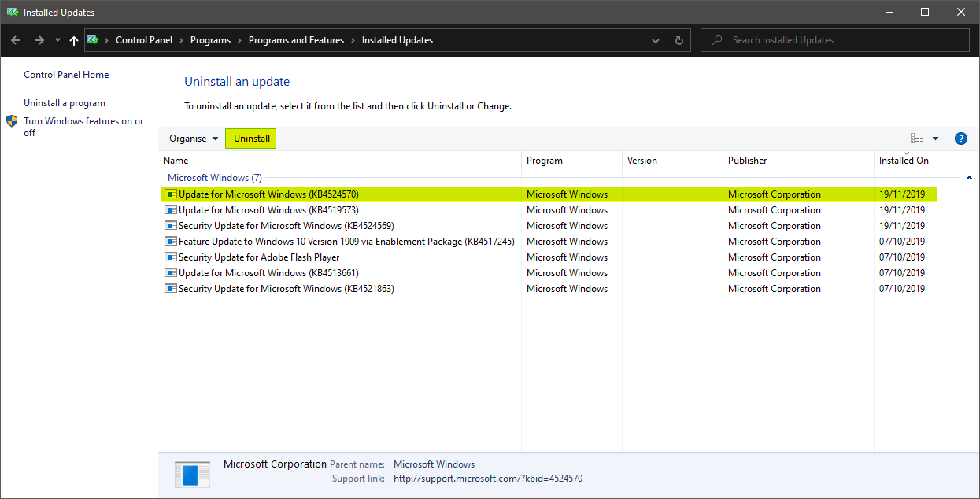This screenshot has height=499, width=980.
Task: Change view using the view icon
Action: pos(917,139)
